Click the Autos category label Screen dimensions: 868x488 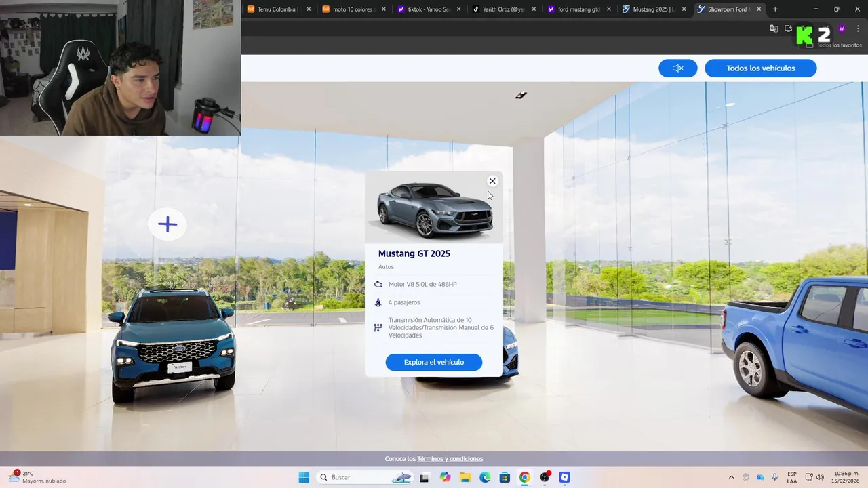pyautogui.click(x=386, y=267)
